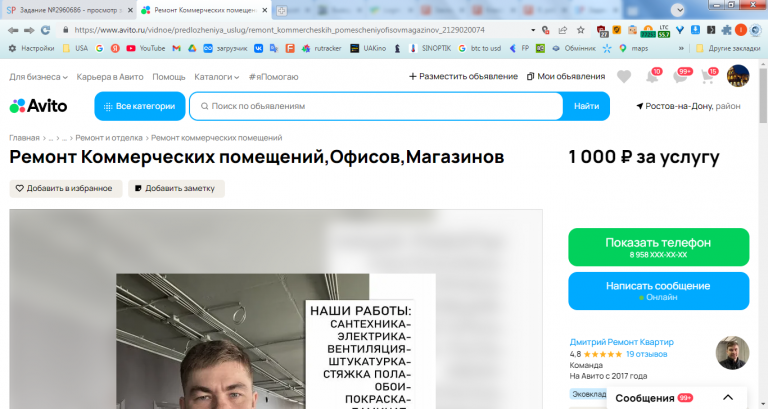Focus the Поиск по объявлениям search field
Image resolution: width=768 pixels, height=409 pixels.
376,106
